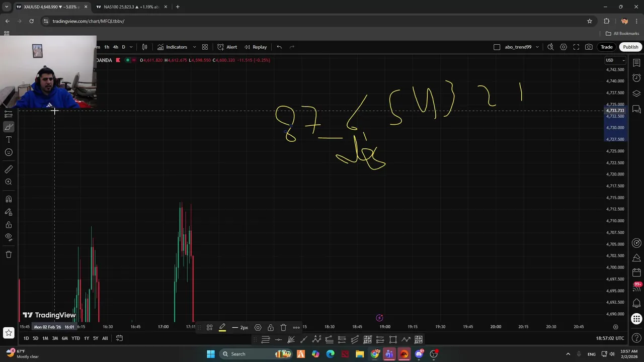Image resolution: width=644 pixels, height=362 pixels.
Task: Open the time zone 18:57:02 UTC menu
Action: [610, 338]
